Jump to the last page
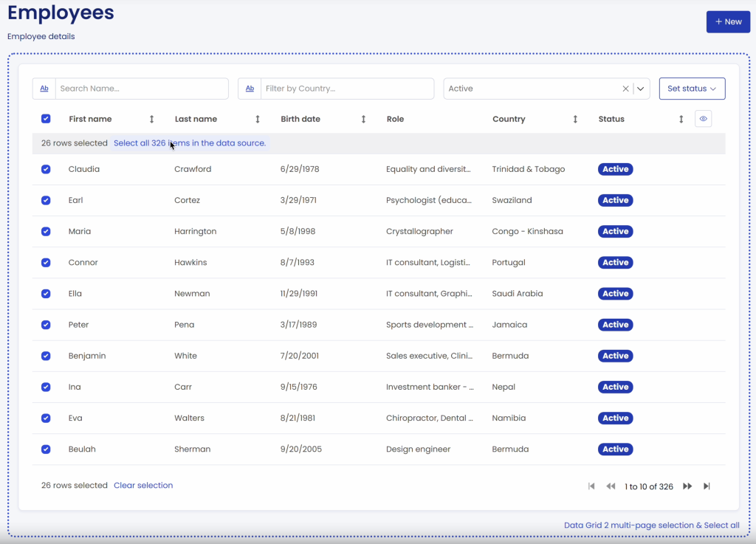 (707, 486)
